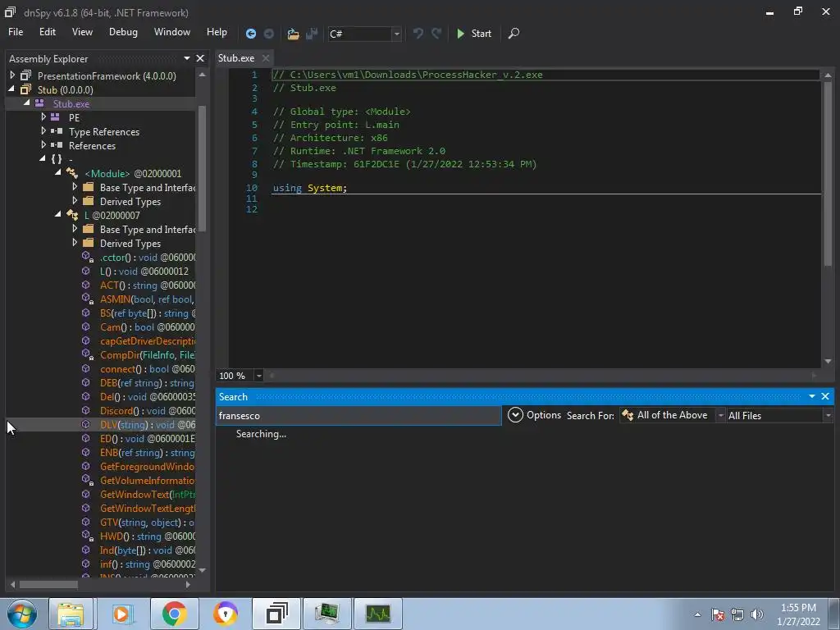This screenshot has width=840, height=630.
Task: Click the search text field containing 'fransesco'
Action: tap(358, 416)
